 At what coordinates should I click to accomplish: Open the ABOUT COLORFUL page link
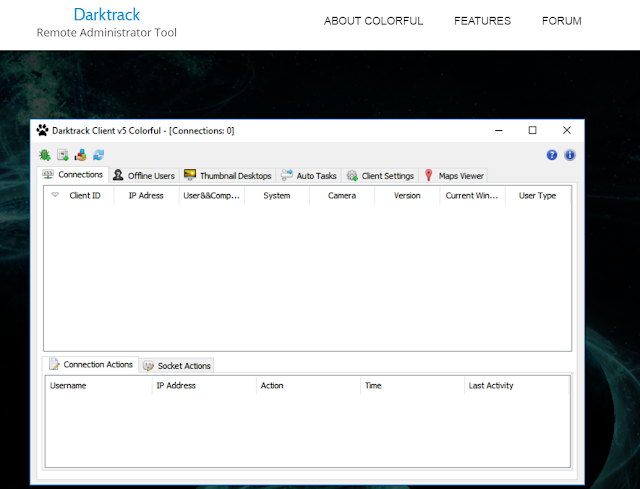(373, 21)
